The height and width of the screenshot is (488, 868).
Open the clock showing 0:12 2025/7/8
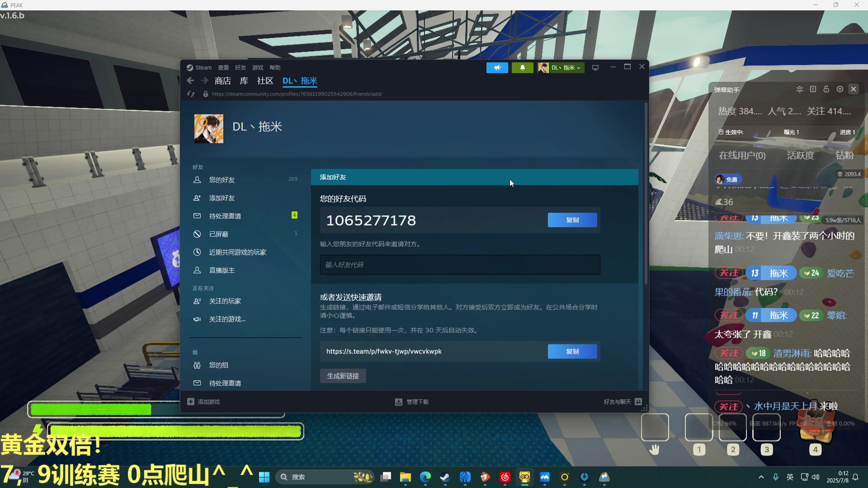pos(837,477)
